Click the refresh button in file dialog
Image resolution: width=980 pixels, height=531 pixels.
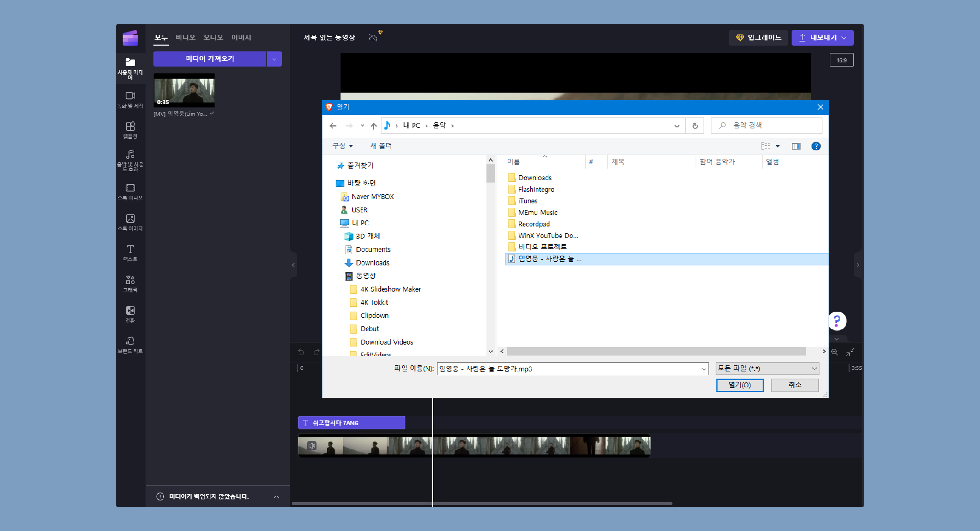pos(694,126)
